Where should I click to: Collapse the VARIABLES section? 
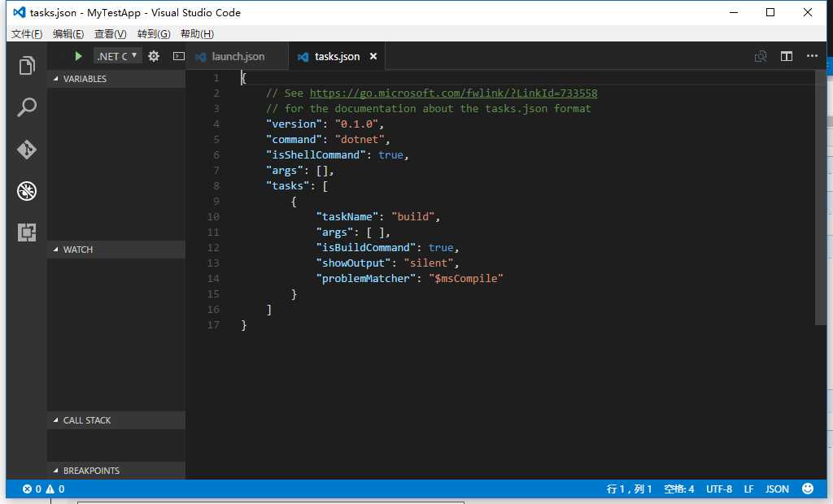(x=116, y=79)
